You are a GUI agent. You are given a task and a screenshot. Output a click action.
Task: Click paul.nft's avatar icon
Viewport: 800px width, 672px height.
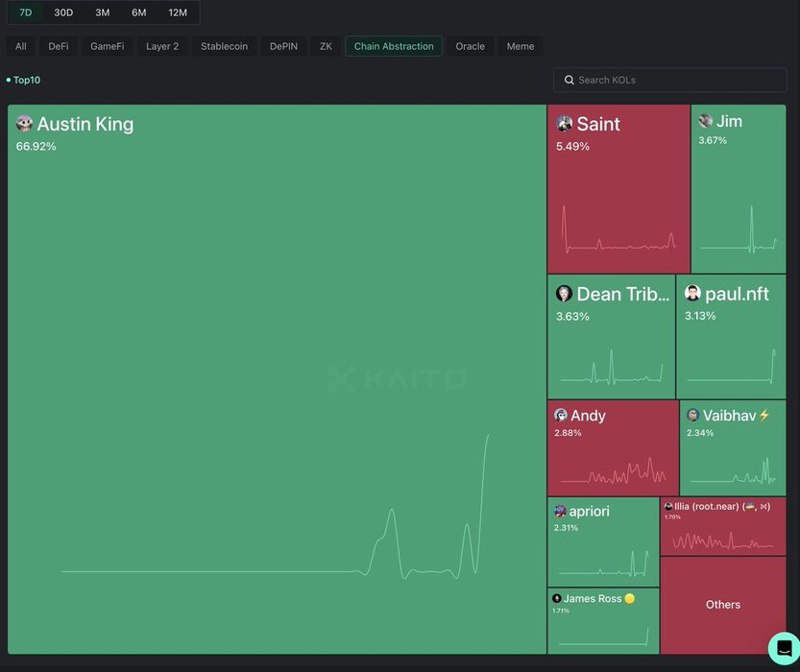click(x=692, y=294)
